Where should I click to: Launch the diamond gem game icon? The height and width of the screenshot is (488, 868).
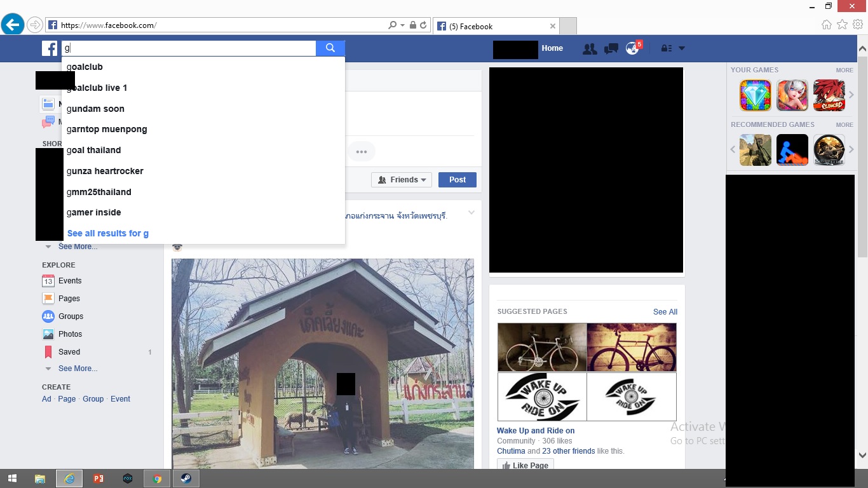click(x=756, y=95)
